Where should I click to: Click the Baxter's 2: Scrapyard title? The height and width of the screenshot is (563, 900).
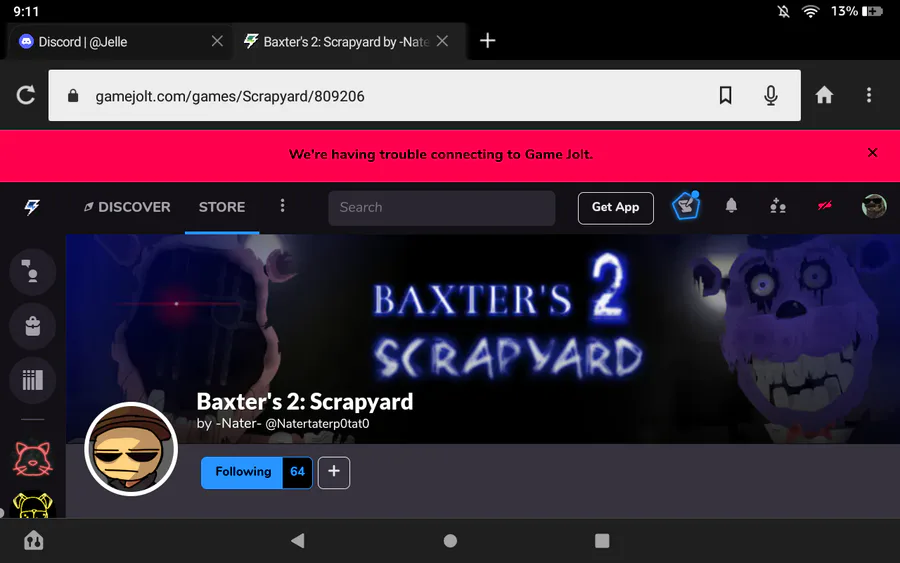point(305,402)
